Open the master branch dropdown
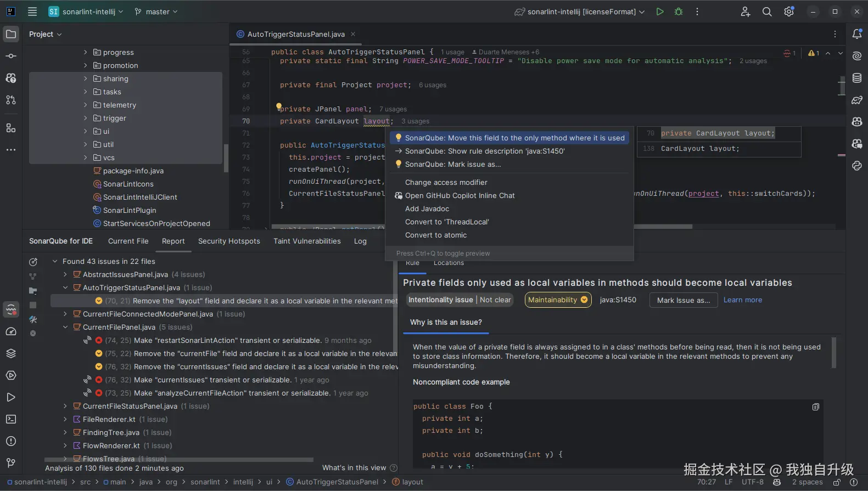 coord(156,12)
